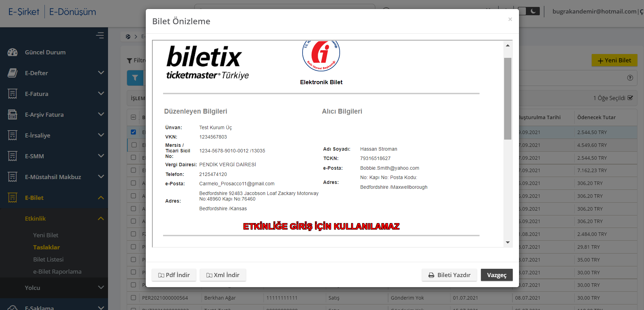The image size is (644, 310).
Task: Click the E-Müstahsil Makbuz receipt icon
Action: pos(12,177)
